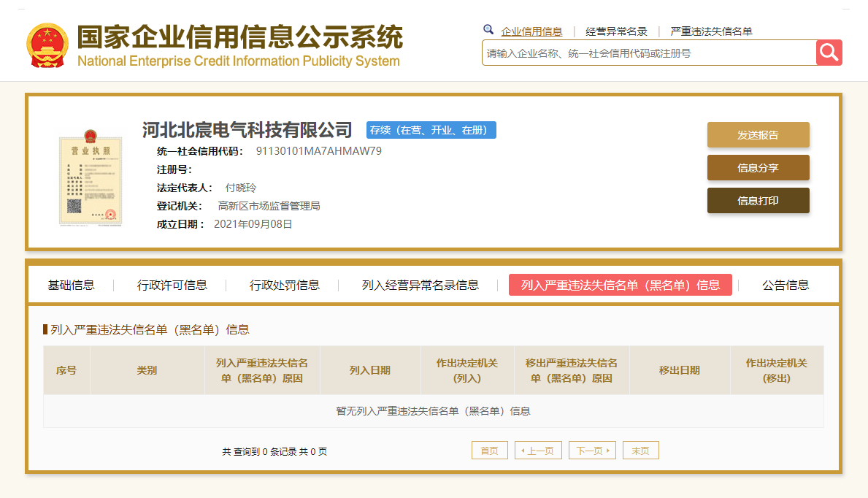Switch to the 行政许可信息 tab
Viewport: 868px width, 498px height.
(172, 286)
